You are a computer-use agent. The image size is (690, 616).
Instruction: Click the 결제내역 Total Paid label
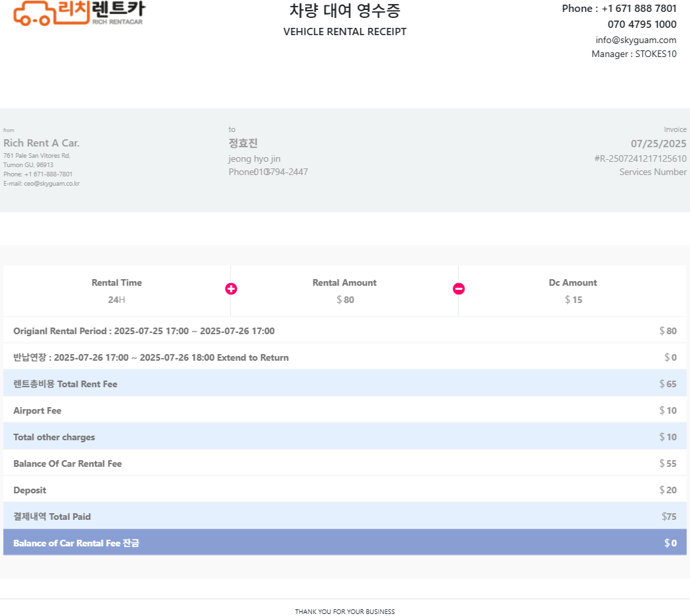[x=52, y=517]
